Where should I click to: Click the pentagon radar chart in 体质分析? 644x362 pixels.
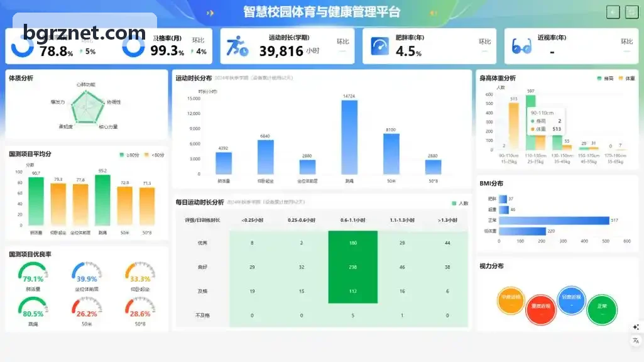pos(87,107)
